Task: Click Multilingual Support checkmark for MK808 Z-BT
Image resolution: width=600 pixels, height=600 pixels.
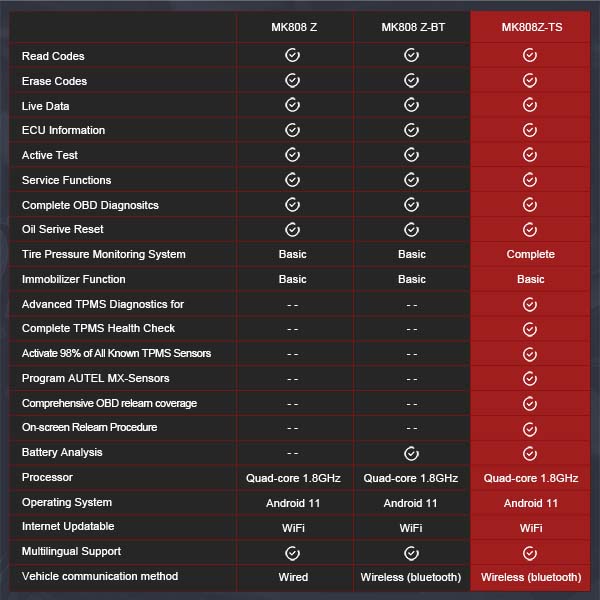Action: pyautogui.click(x=411, y=553)
